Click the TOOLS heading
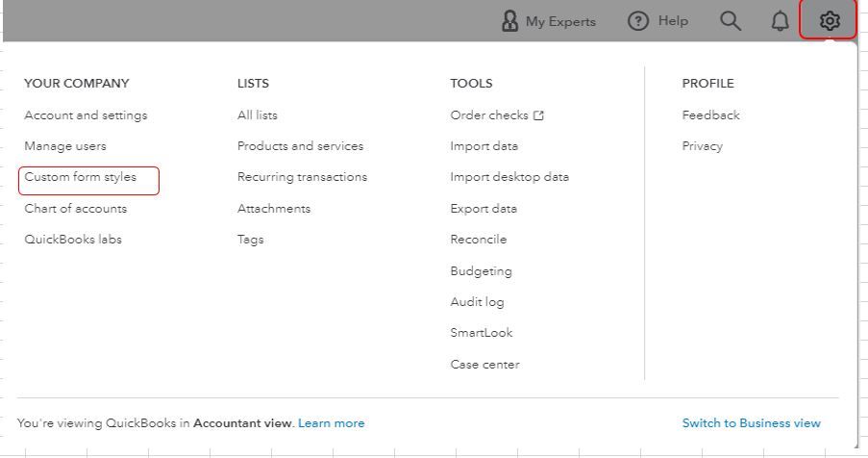This screenshot has width=868, height=458. pyautogui.click(x=471, y=84)
